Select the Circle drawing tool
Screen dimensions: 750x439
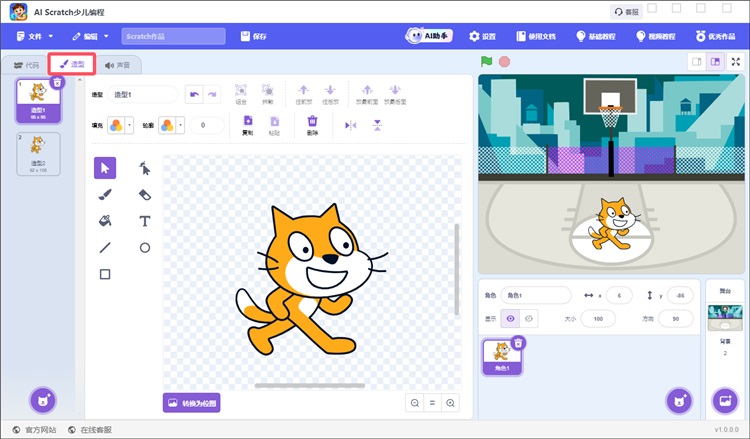click(145, 247)
